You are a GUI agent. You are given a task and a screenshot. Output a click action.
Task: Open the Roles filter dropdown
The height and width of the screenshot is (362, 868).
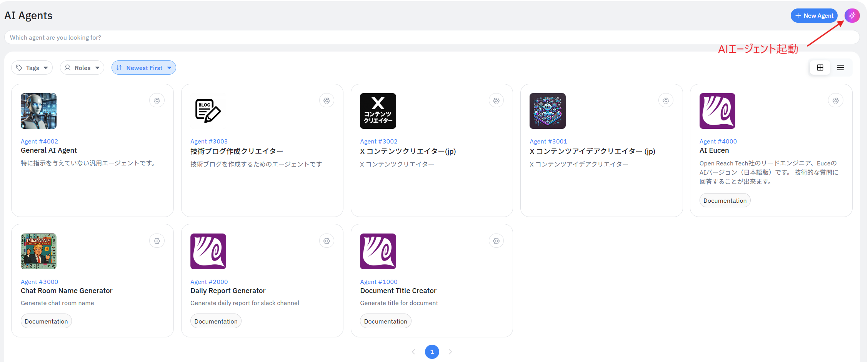[82, 68]
